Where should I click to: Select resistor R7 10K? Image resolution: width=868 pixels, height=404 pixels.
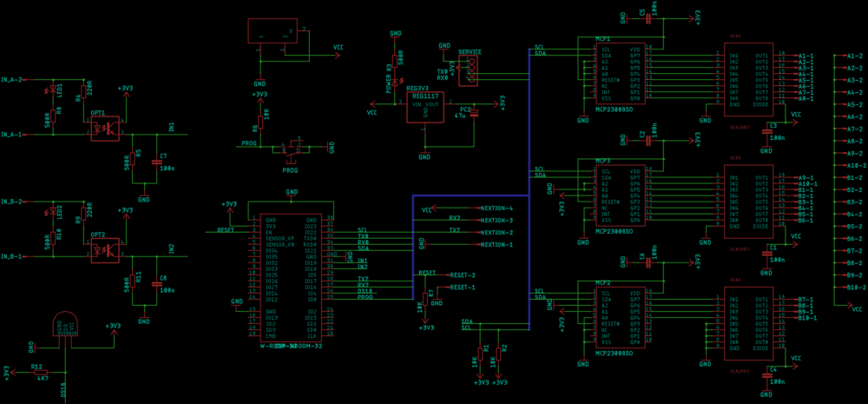(x=424, y=299)
